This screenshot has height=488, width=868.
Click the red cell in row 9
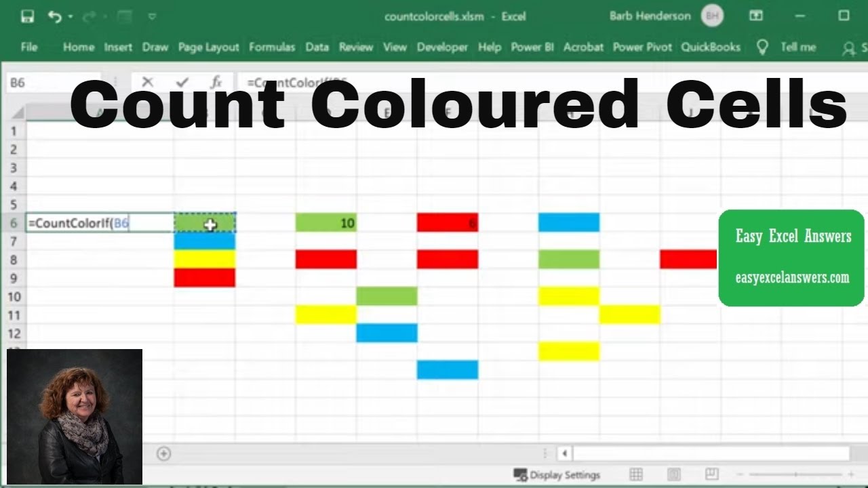click(205, 278)
